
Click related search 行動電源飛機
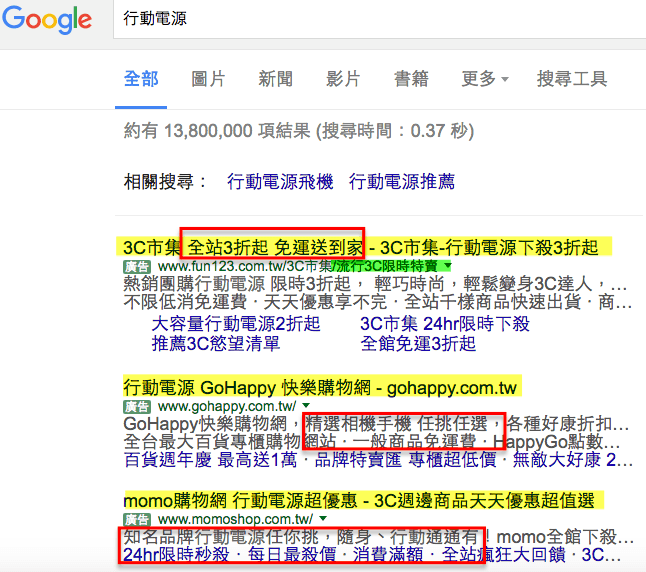280,182
